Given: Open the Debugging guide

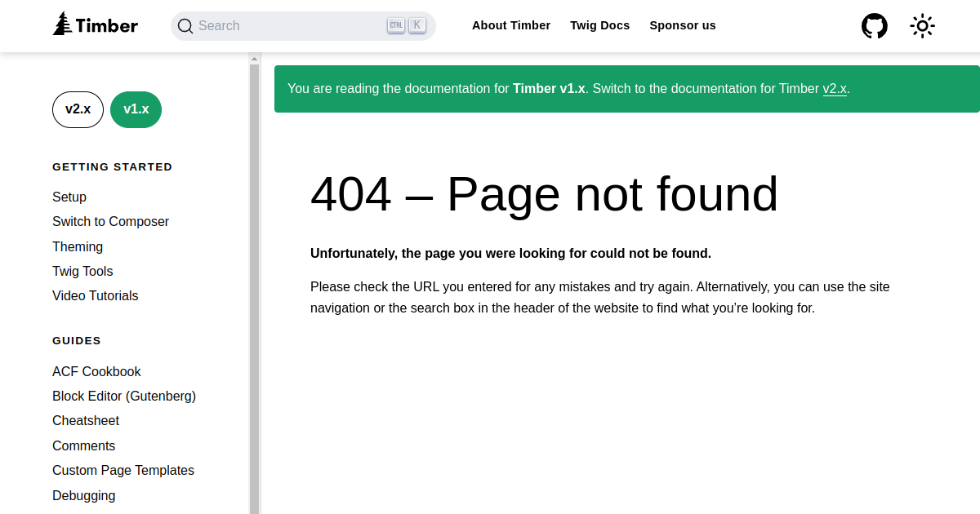Looking at the screenshot, I should coord(83,495).
